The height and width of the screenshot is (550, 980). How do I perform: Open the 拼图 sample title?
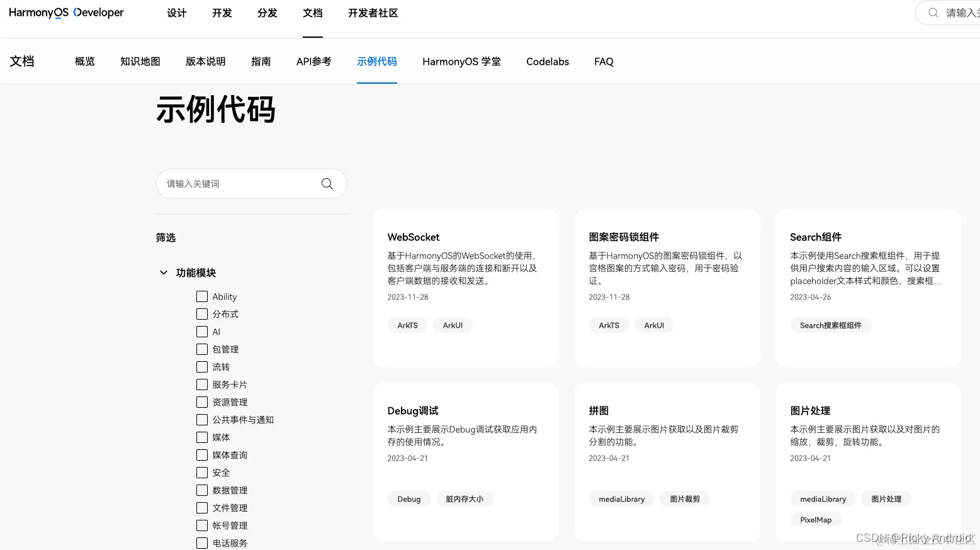(599, 411)
